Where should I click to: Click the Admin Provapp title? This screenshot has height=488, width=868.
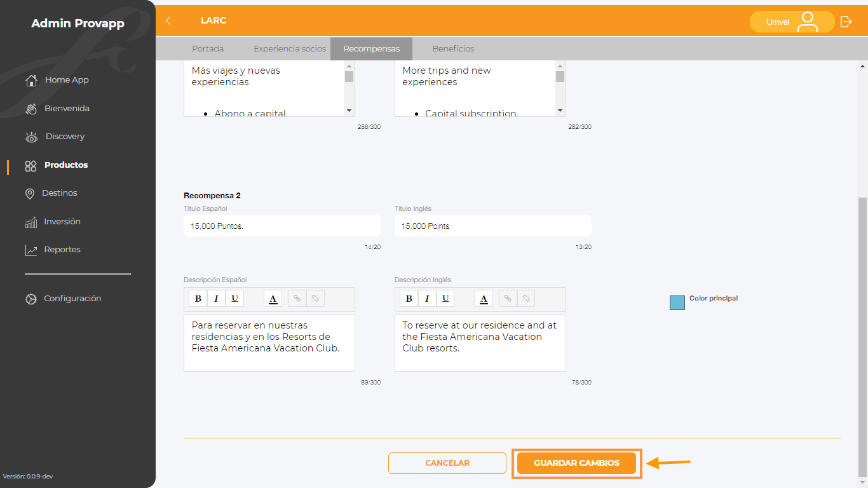coord(78,24)
